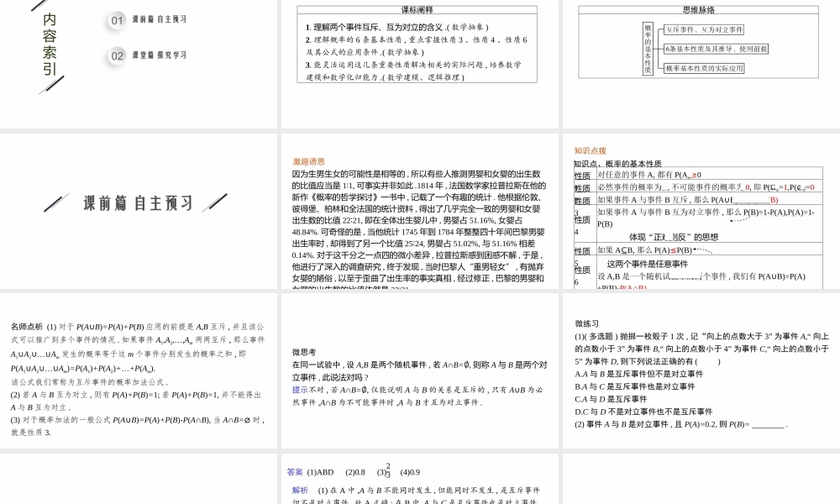Image resolution: width=840 pixels, height=504 pixels.
Task: Open the 课堂篇 探究学习 index entry
Action: coord(158,55)
